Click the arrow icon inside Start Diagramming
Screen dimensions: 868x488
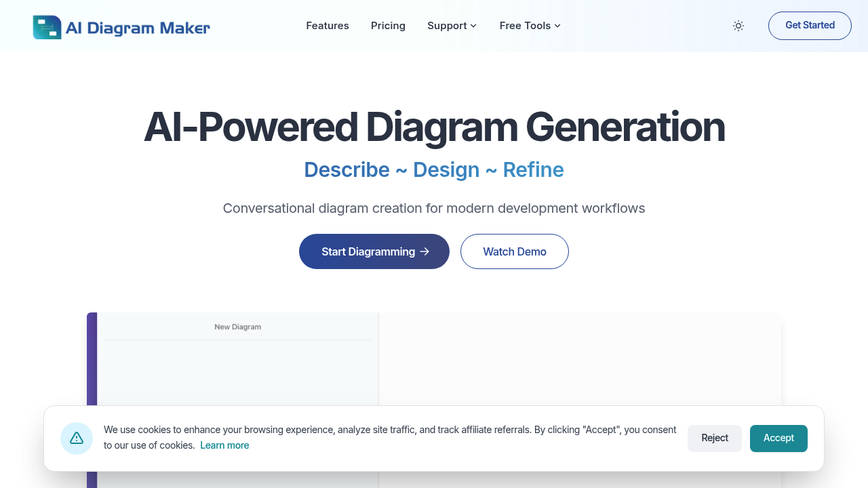[425, 251]
